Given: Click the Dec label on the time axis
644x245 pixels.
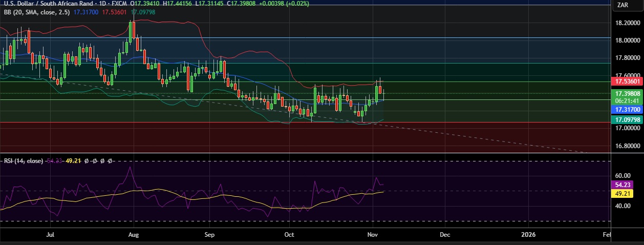Looking at the screenshot, I should pos(444,234).
